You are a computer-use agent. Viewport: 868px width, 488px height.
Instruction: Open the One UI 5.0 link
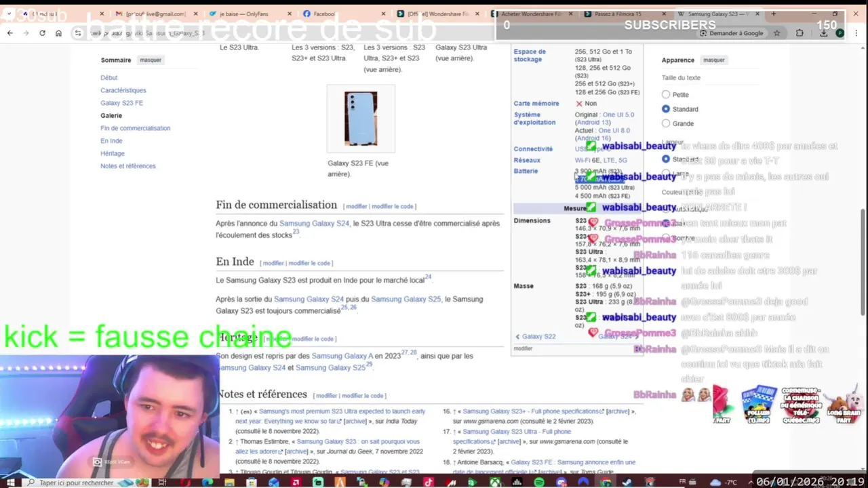coord(618,115)
